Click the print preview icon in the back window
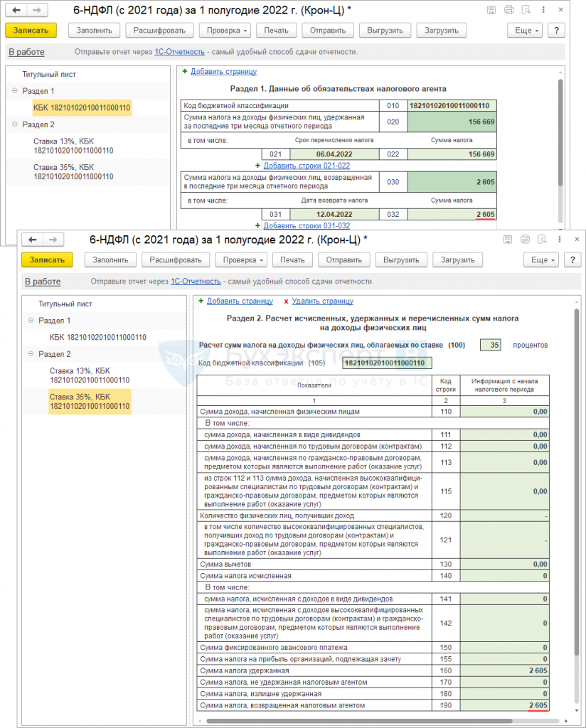This screenshot has height=728, width=586. (x=526, y=10)
